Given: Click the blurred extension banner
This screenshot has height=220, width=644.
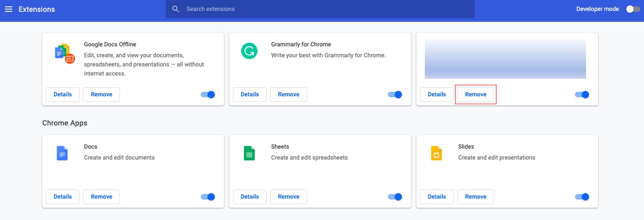Looking at the screenshot, I should point(505,59).
